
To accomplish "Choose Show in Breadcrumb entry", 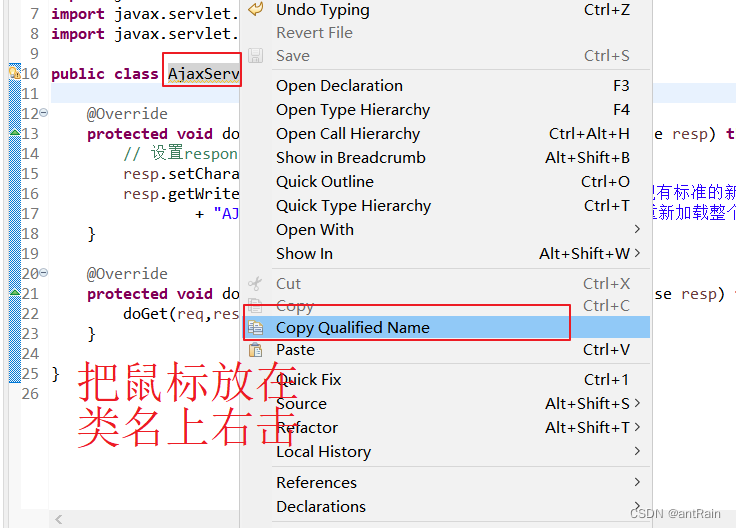I will tap(446, 157).
